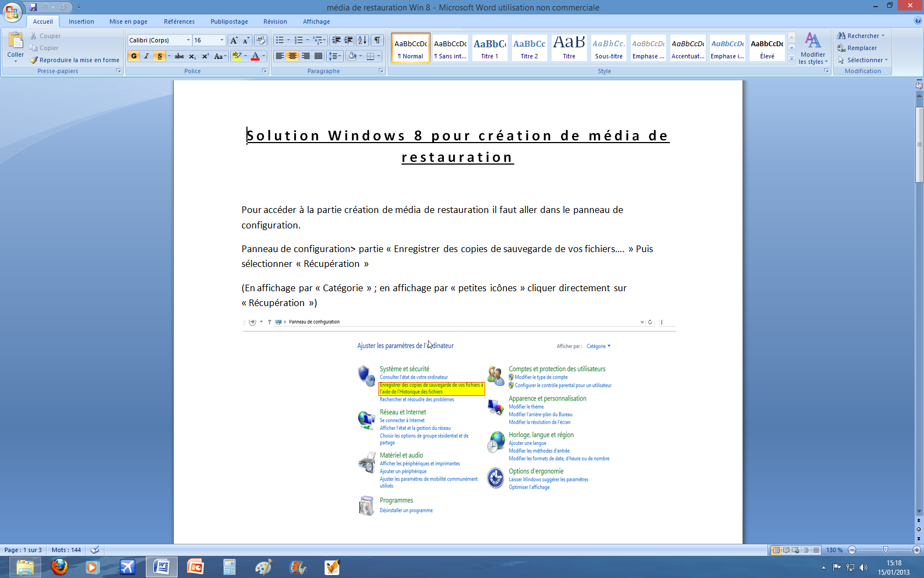This screenshot has height=578, width=924.
Task: Open the Références tab
Action: click(179, 21)
